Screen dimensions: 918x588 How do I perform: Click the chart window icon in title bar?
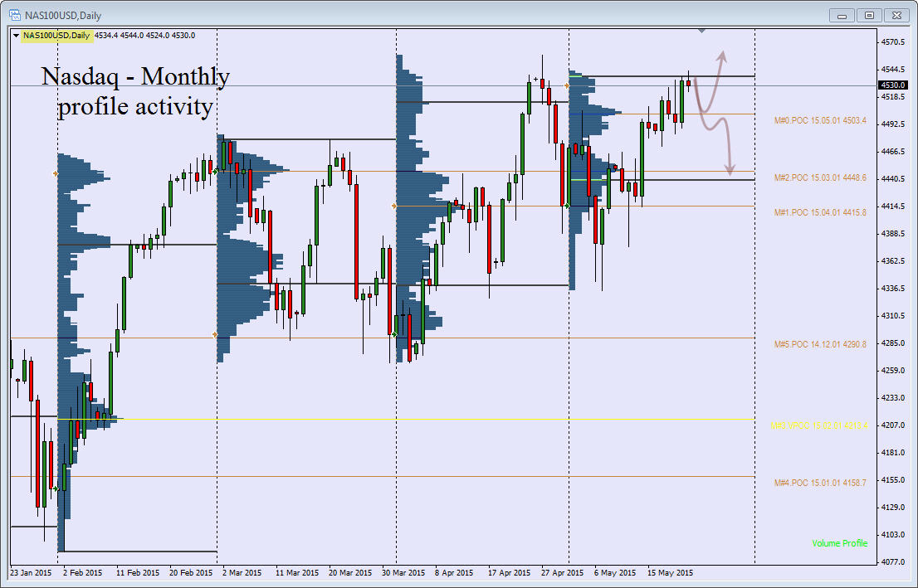click(x=15, y=15)
